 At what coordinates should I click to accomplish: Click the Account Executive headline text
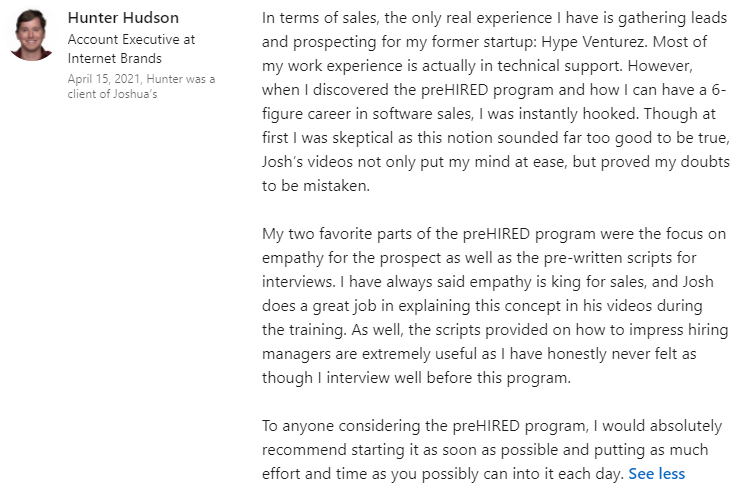131,39
